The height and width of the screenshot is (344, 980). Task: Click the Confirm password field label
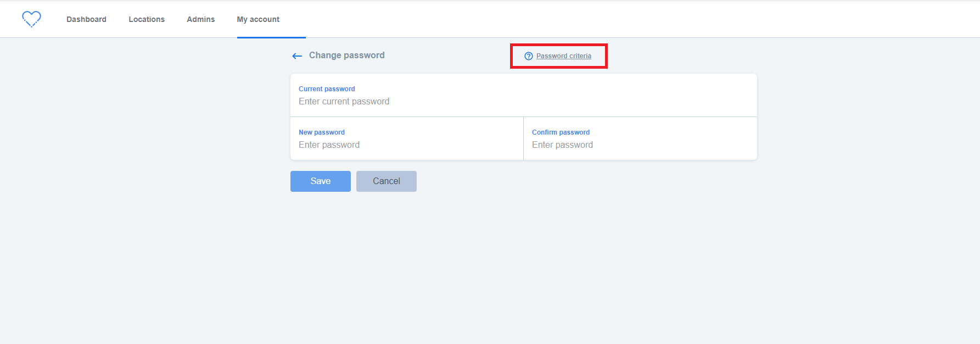tap(560, 132)
